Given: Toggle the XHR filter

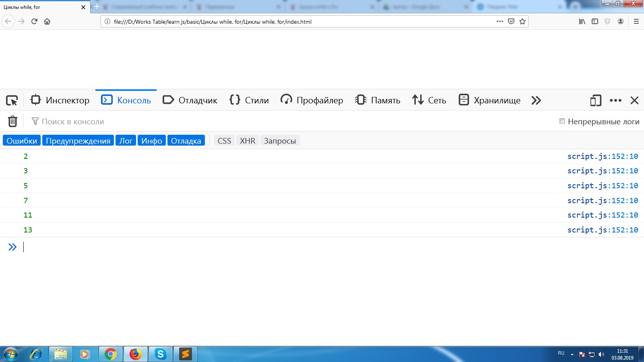Looking at the screenshot, I should (248, 141).
